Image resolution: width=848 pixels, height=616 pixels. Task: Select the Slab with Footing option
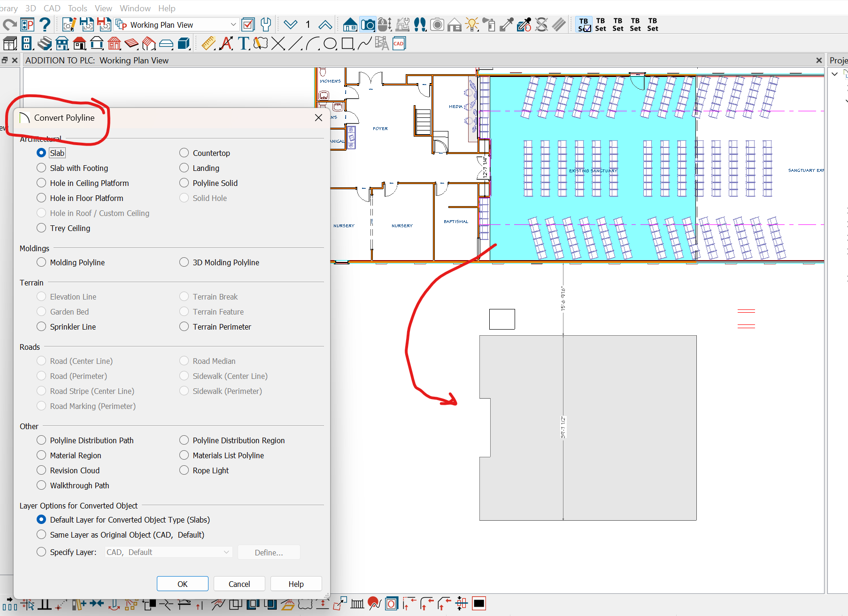coord(41,168)
